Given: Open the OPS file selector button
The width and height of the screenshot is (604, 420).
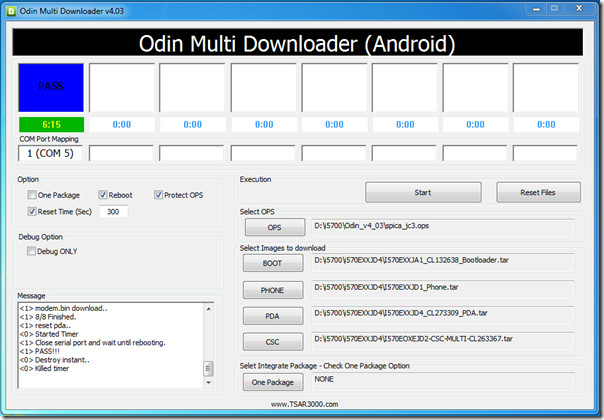Looking at the screenshot, I should pyautogui.click(x=275, y=227).
